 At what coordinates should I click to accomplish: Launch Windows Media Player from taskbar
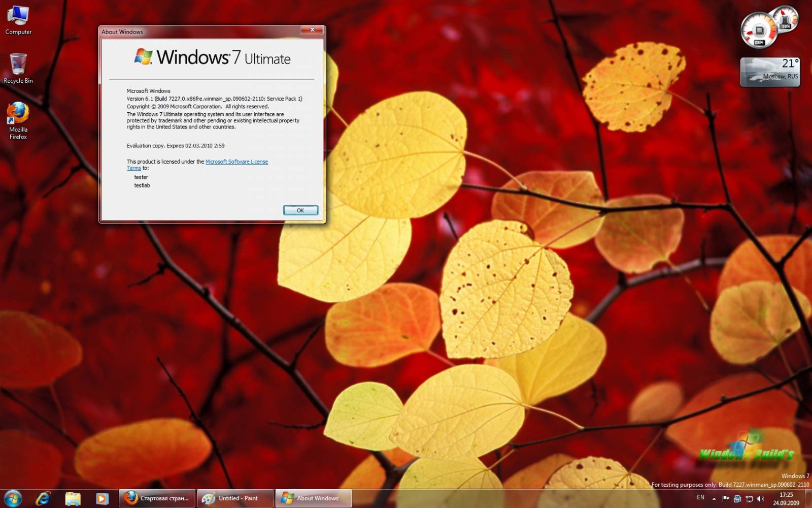(x=102, y=498)
